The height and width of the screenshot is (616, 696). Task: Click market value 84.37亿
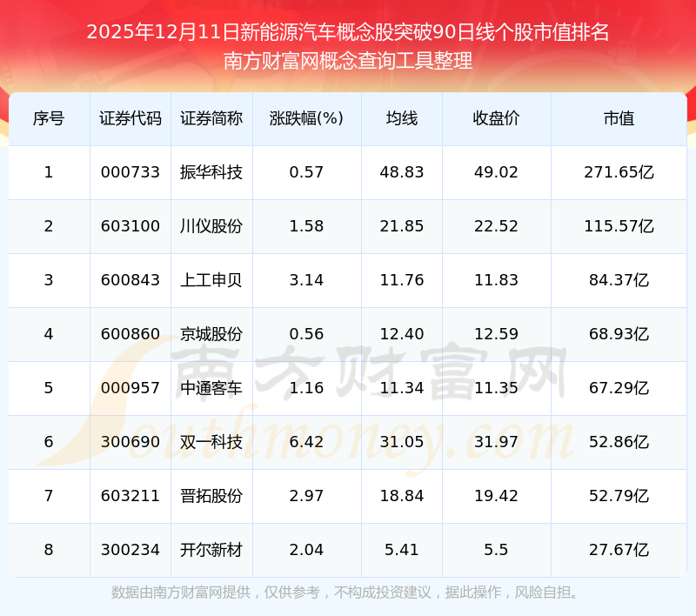click(619, 280)
